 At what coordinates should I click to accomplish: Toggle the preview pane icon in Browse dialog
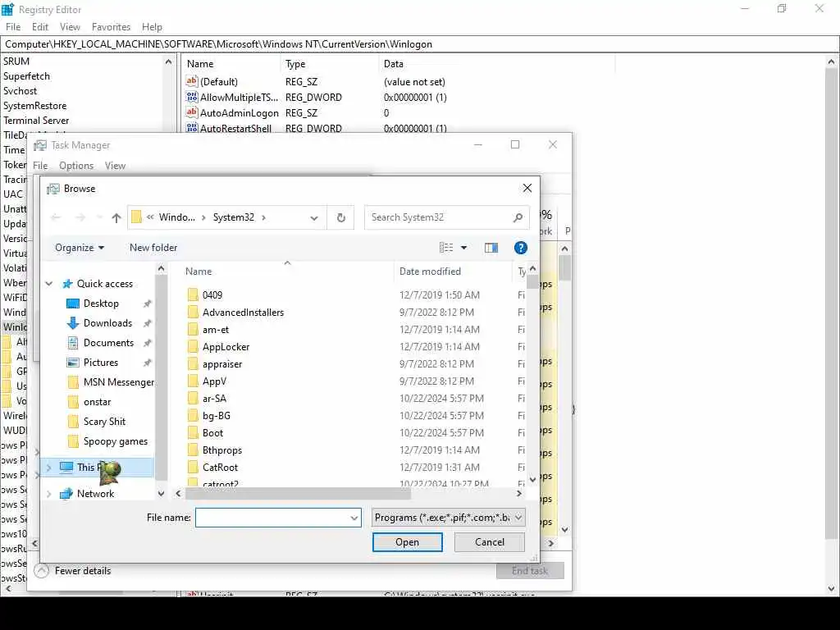pos(491,248)
